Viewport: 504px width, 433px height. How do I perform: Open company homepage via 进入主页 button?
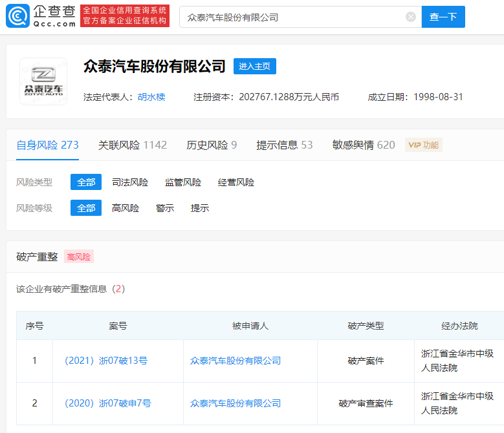tap(255, 66)
